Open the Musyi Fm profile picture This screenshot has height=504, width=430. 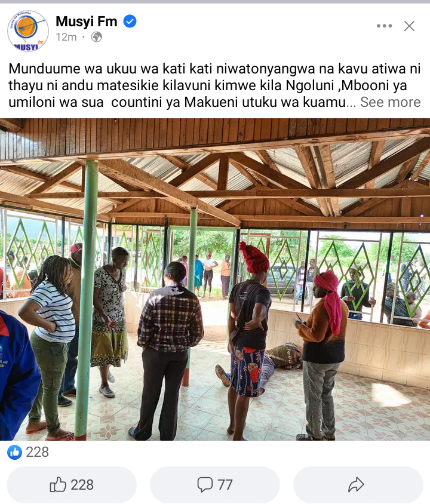pyautogui.click(x=28, y=30)
